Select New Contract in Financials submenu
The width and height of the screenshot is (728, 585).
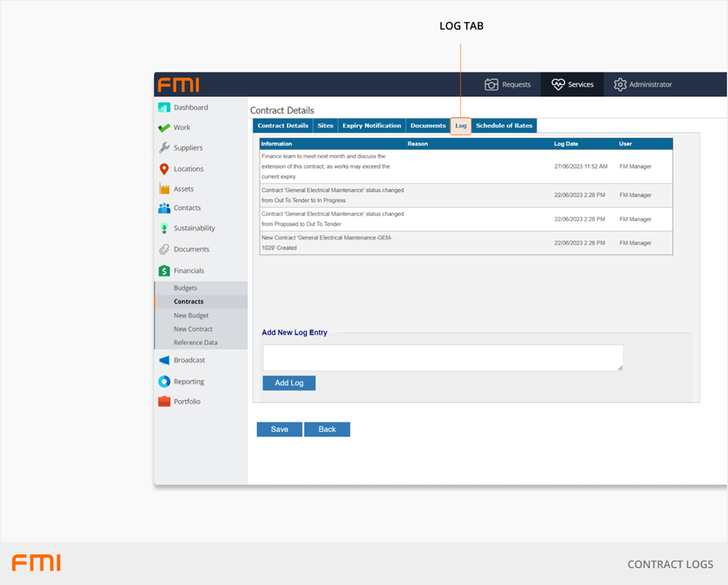[x=193, y=329]
